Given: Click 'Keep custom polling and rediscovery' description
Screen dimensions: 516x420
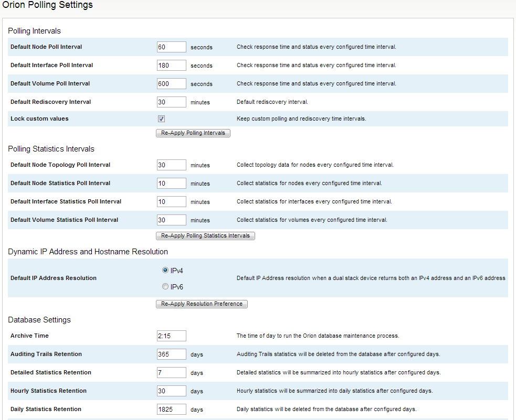Looking at the screenshot, I should (x=301, y=119).
